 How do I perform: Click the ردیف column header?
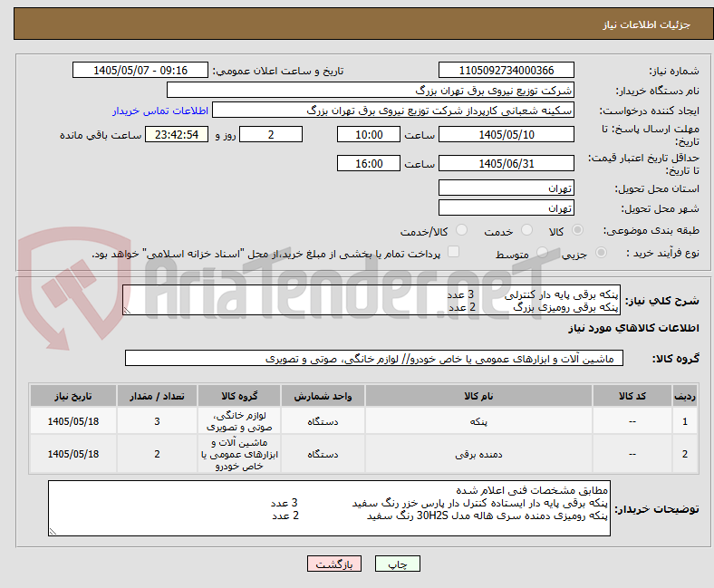(x=685, y=396)
